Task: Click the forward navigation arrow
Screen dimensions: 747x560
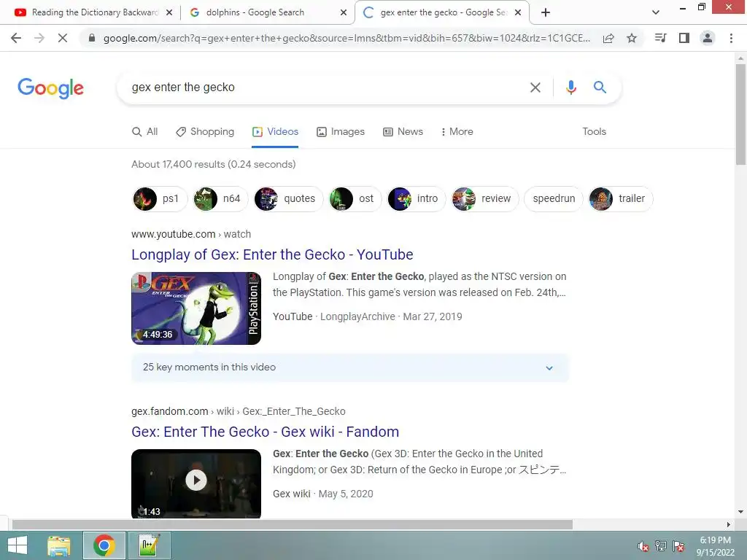Action: click(x=39, y=38)
